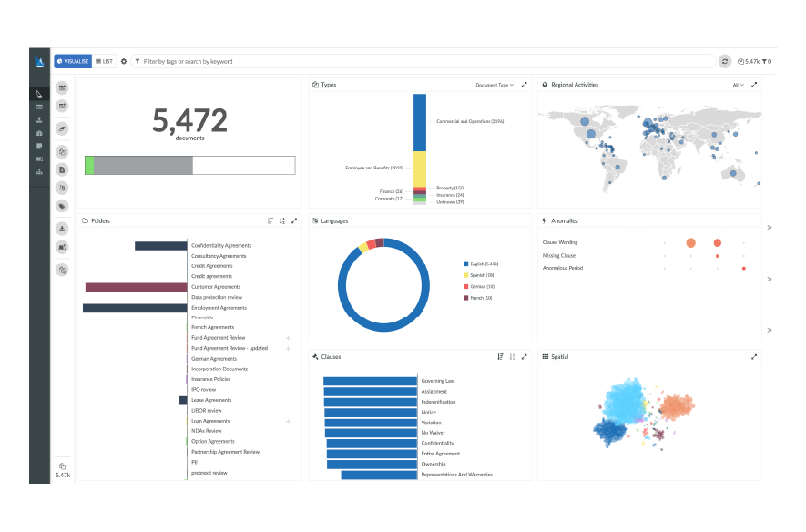Refresh the dashboard with the circular arrows button
Screen dimensions: 806x532
[725, 61]
